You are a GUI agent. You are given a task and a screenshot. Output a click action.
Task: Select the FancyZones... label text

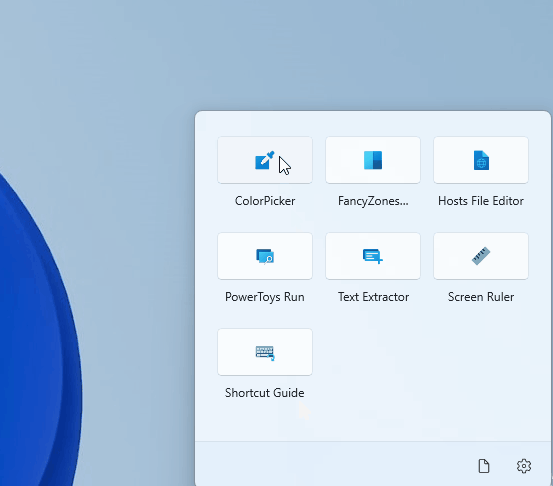373,201
